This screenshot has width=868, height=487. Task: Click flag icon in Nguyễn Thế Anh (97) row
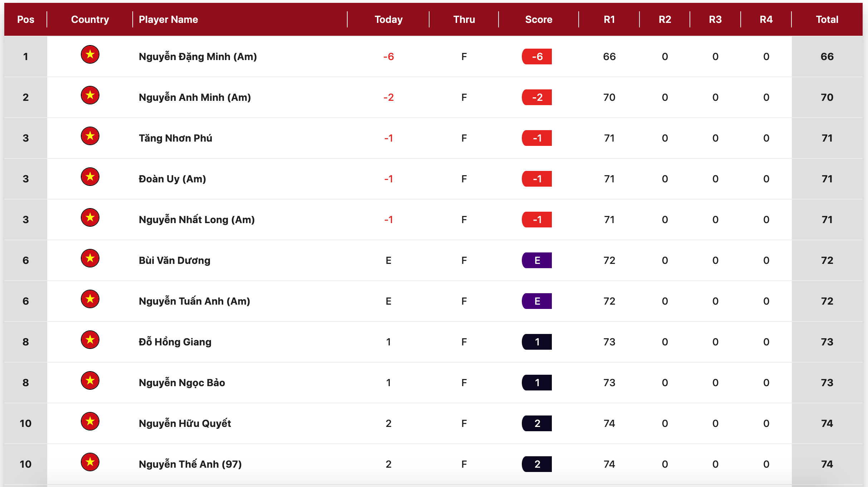[x=90, y=462]
